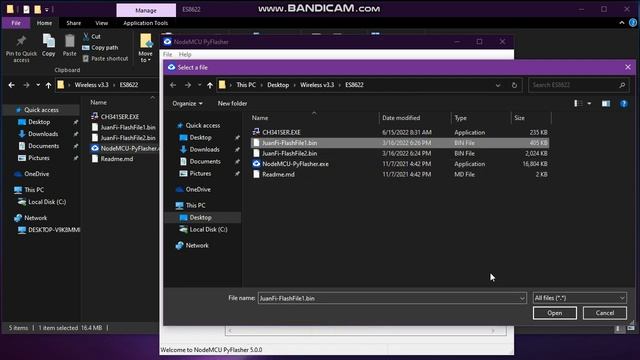Open Explorer File tab
640x360 pixels.
[x=16, y=23]
